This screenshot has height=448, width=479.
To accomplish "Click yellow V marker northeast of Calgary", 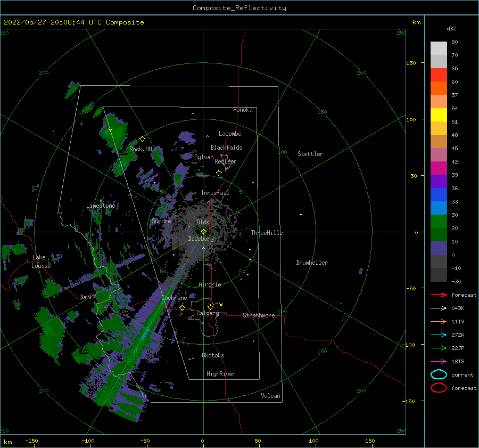I will (221, 305).
